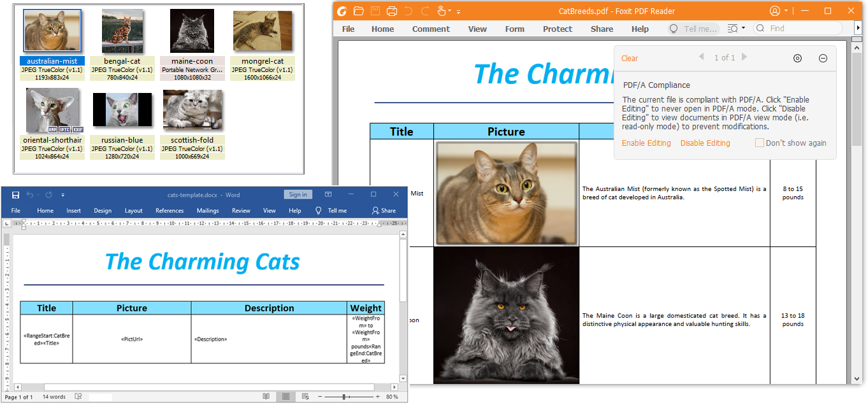The image size is (868, 405).
Task: Check the "Don't show again" box
Action: tap(759, 143)
